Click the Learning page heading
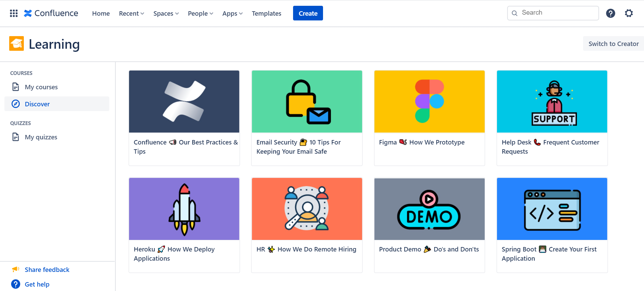Image resolution: width=644 pixels, height=291 pixels. [x=54, y=44]
